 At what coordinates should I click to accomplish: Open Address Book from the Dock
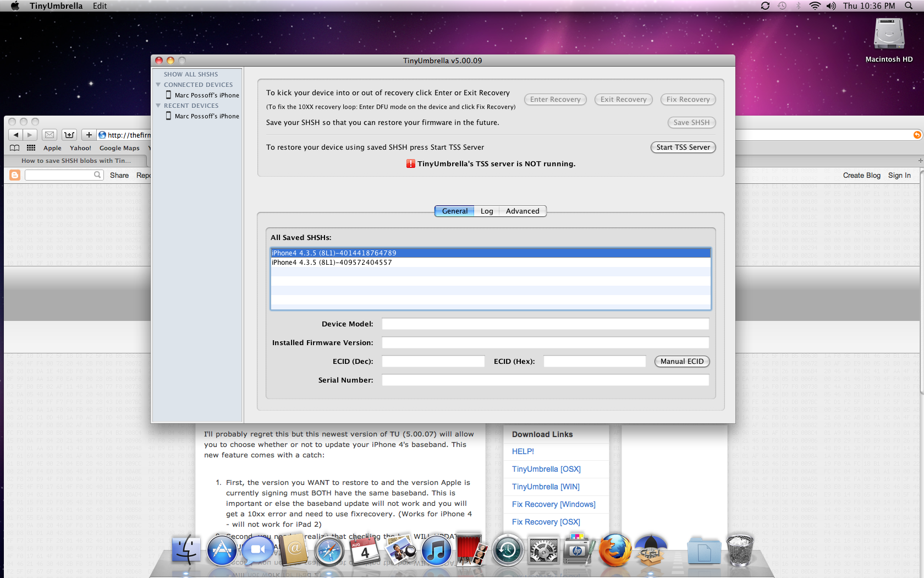pyautogui.click(x=294, y=550)
